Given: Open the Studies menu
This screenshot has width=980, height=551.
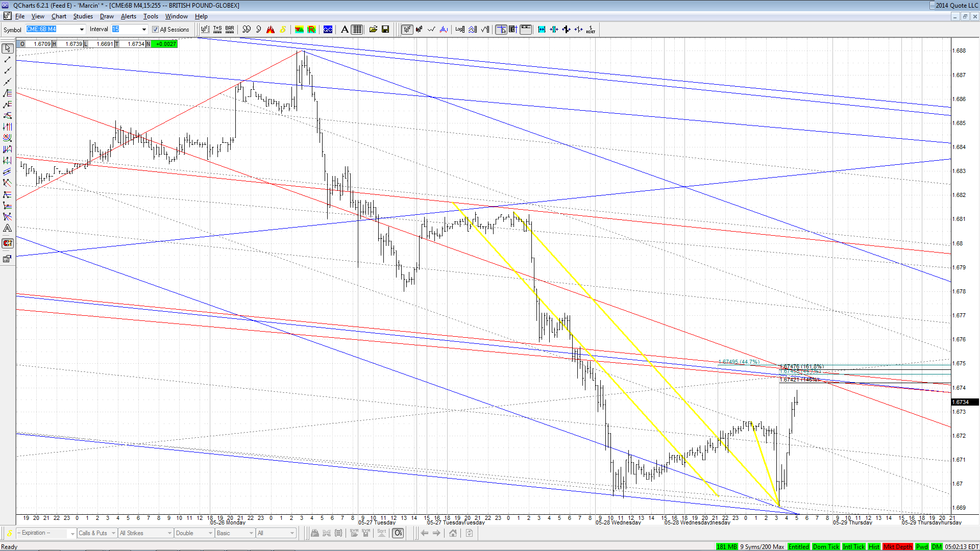Looking at the screenshot, I should tap(83, 16).
